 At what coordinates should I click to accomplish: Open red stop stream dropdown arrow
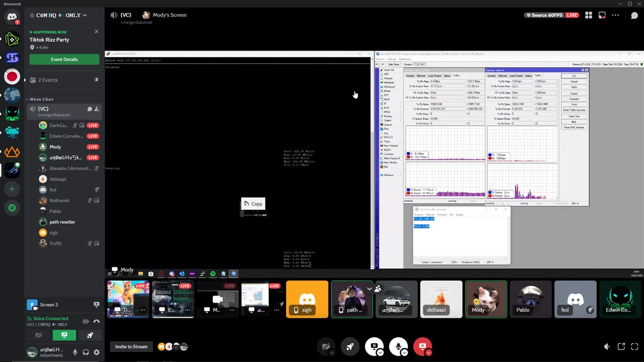428,352
